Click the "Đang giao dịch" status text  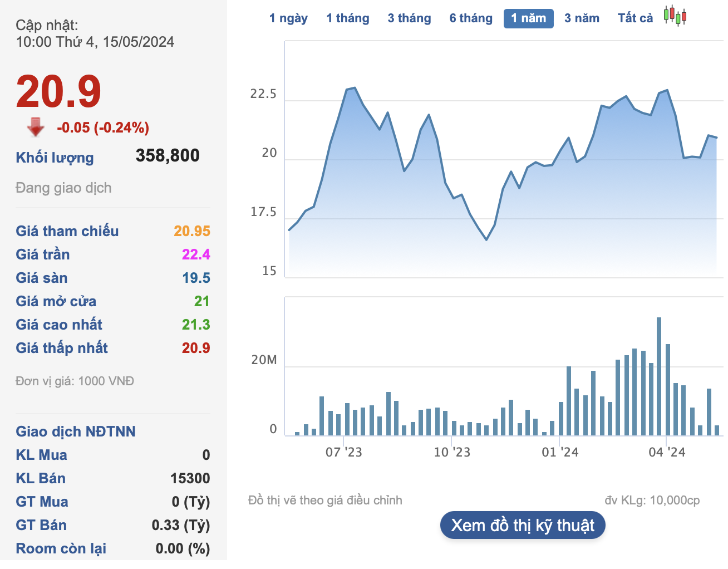[63, 188]
